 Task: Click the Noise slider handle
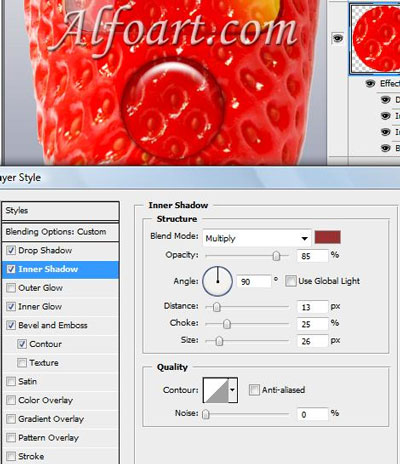click(x=206, y=414)
